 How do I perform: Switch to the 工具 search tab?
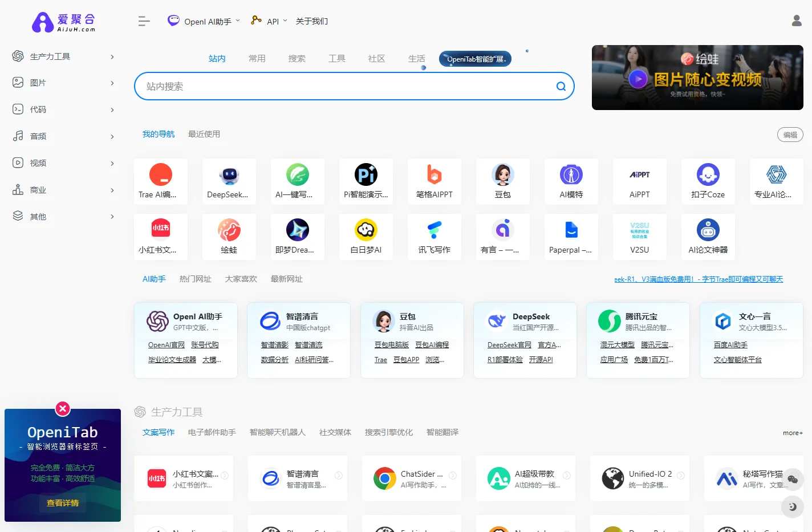(x=337, y=58)
